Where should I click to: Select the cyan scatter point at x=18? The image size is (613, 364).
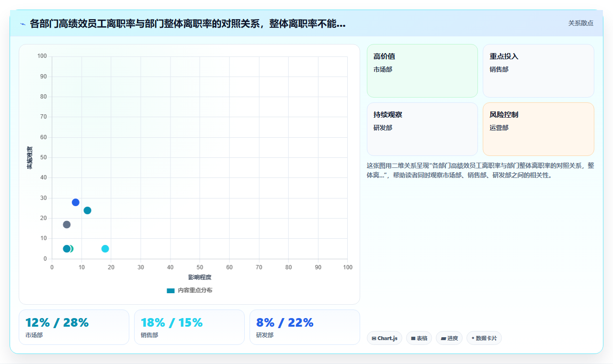[x=105, y=249]
